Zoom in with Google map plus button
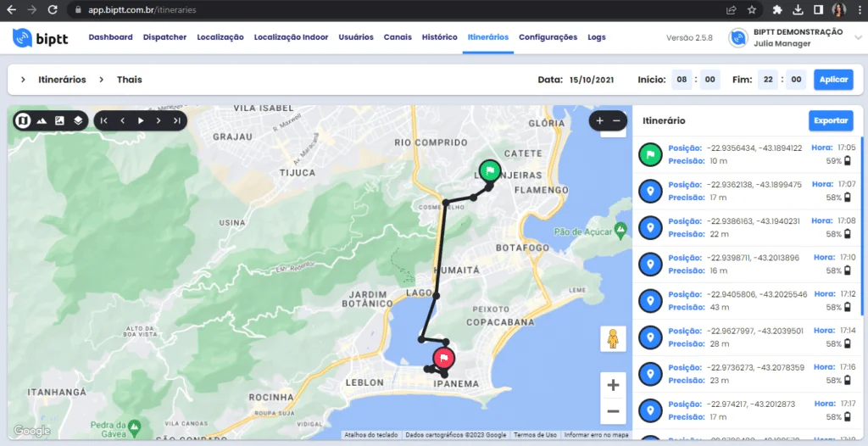This screenshot has width=868, height=446. (613, 385)
